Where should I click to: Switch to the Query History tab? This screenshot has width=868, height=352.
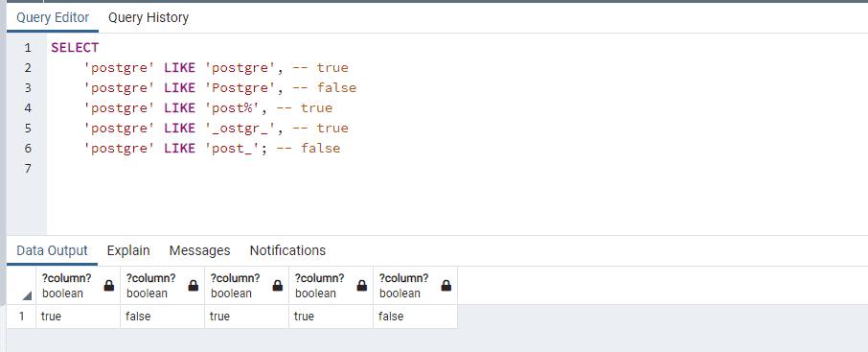point(148,17)
